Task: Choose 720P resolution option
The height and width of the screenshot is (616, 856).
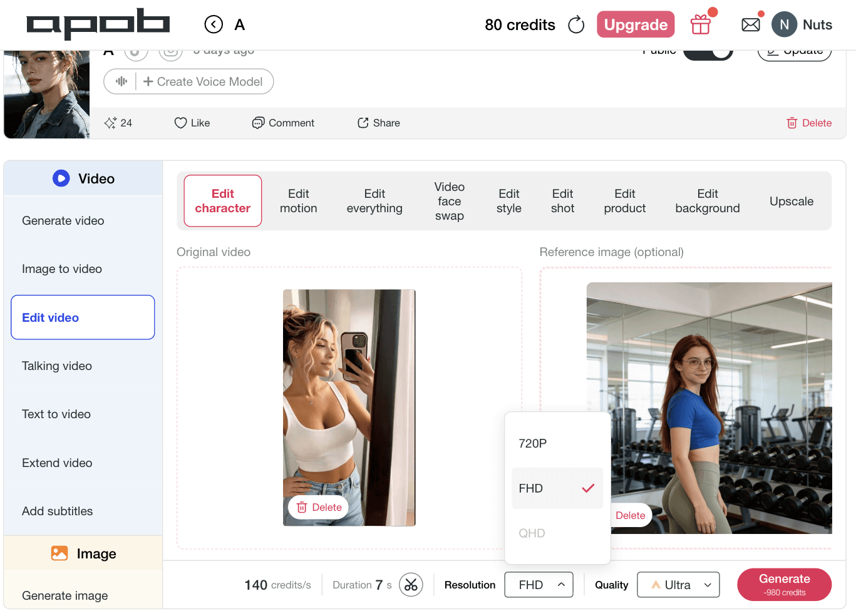Action: pyautogui.click(x=557, y=443)
